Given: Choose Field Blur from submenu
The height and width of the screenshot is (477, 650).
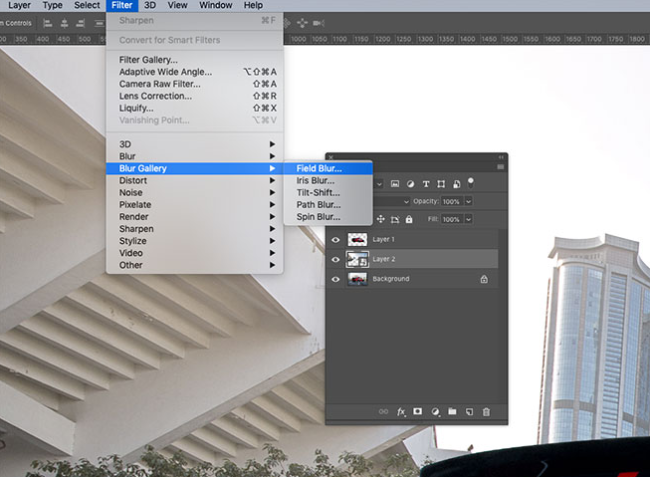Looking at the screenshot, I should pyautogui.click(x=328, y=168).
